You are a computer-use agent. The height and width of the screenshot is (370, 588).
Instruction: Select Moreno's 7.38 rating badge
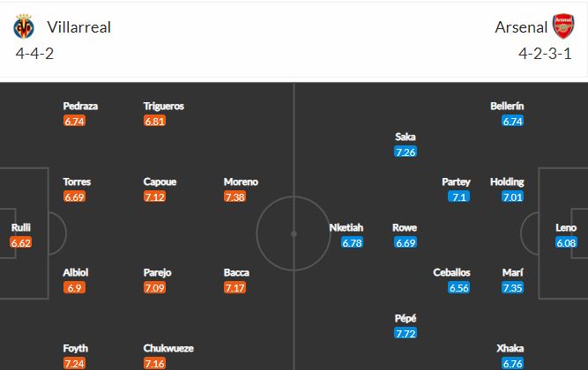point(234,196)
